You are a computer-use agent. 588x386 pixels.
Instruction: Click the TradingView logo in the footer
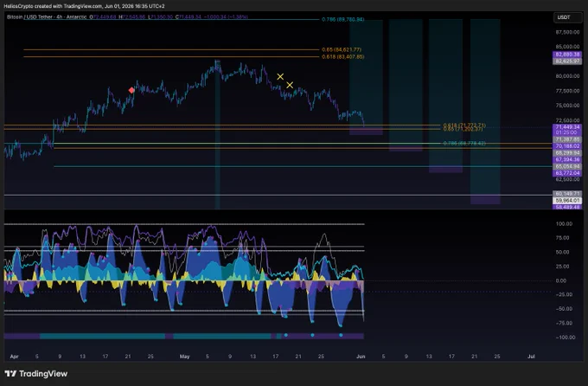tap(36, 374)
